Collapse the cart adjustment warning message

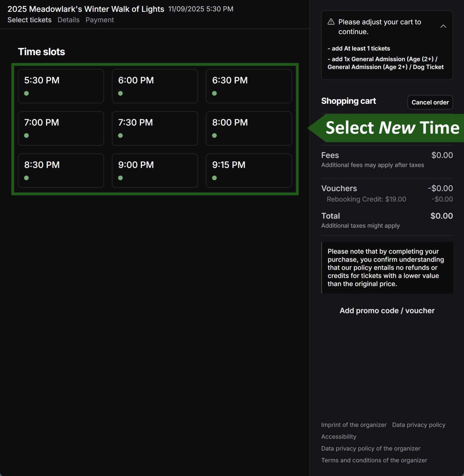[443, 26]
